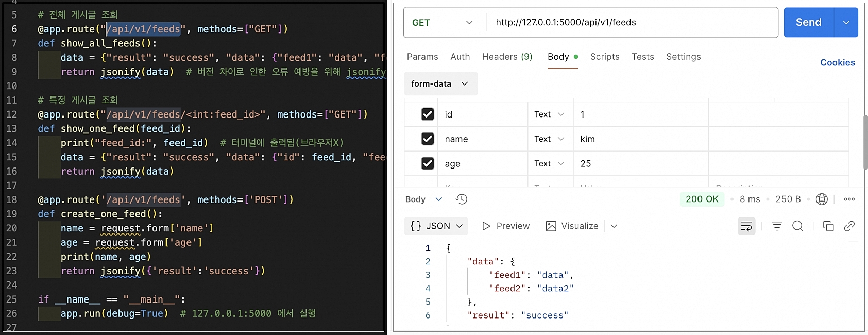Click the print(name, age) code line
The width and height of the screenshot is (868, 335).
point(106,257)
